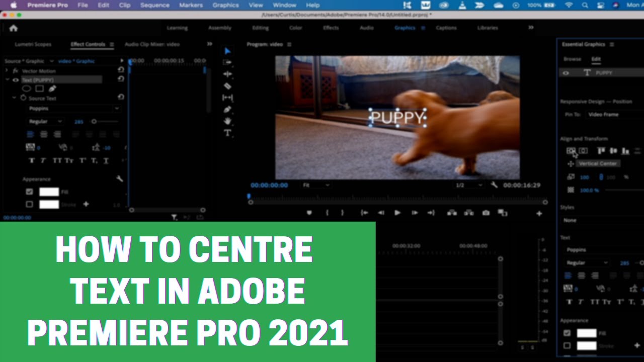Click the Align Bottom icon in Essential Graphics
This screenshot has width=644, height=362.
pos(625,150)
